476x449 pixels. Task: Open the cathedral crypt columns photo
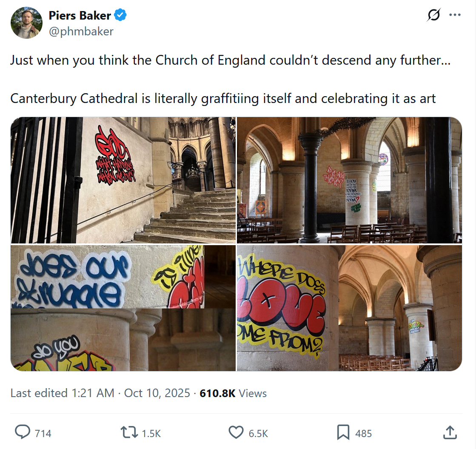click(x=349, y=180)
